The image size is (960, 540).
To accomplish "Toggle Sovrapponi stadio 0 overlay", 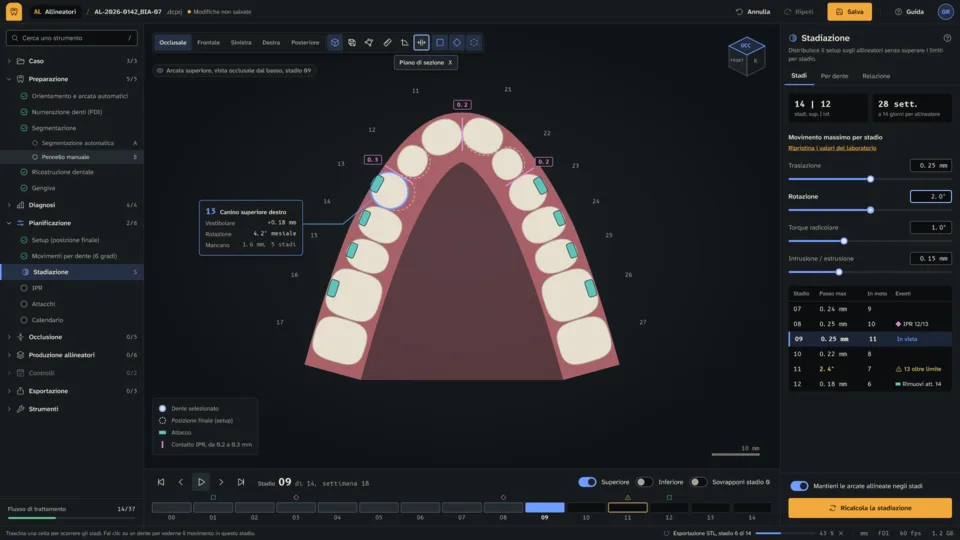I will click(x=697, y=482).
